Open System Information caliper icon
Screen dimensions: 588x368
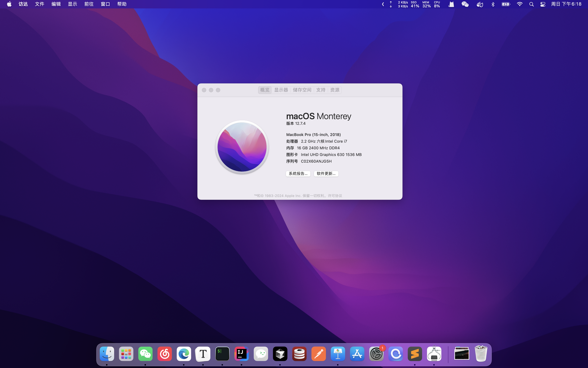point(434,354)
